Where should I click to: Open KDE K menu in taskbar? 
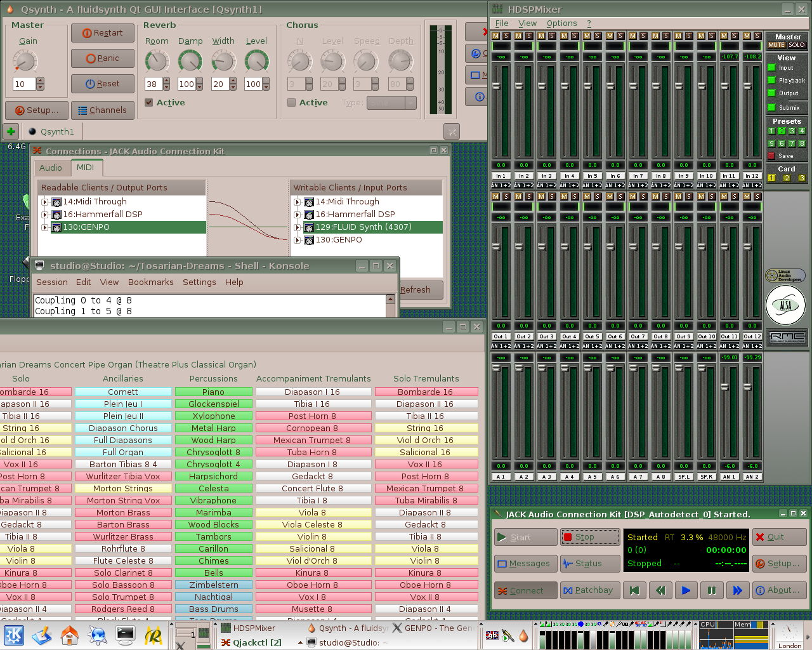pyautogui.click(x=14, y=635)
